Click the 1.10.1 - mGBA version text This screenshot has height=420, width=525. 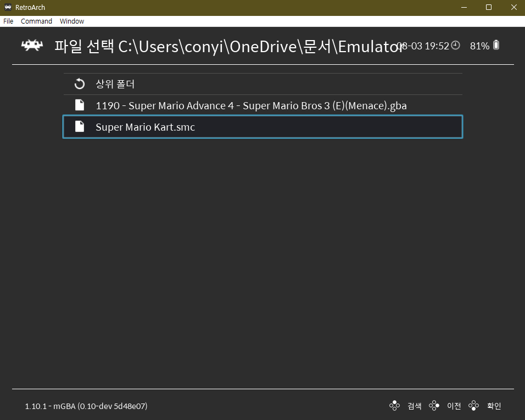[x=86, y=406]
